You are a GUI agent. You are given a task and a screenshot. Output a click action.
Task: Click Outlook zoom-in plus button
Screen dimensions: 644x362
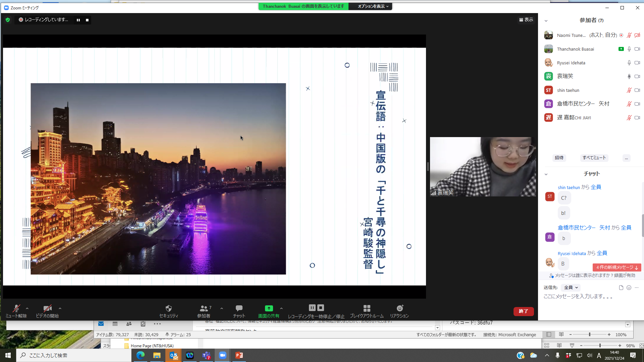point(609,335)
